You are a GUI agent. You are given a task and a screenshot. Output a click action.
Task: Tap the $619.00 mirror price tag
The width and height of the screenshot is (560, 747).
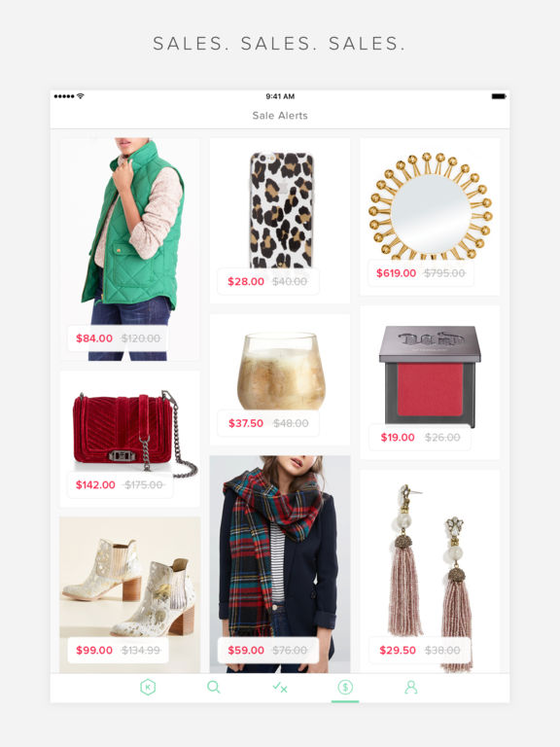coord(397,273)
